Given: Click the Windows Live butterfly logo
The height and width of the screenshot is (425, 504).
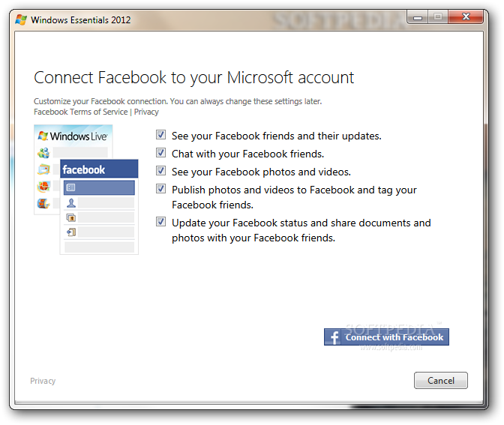Looking at the screenshot, I should click(43, 136).
